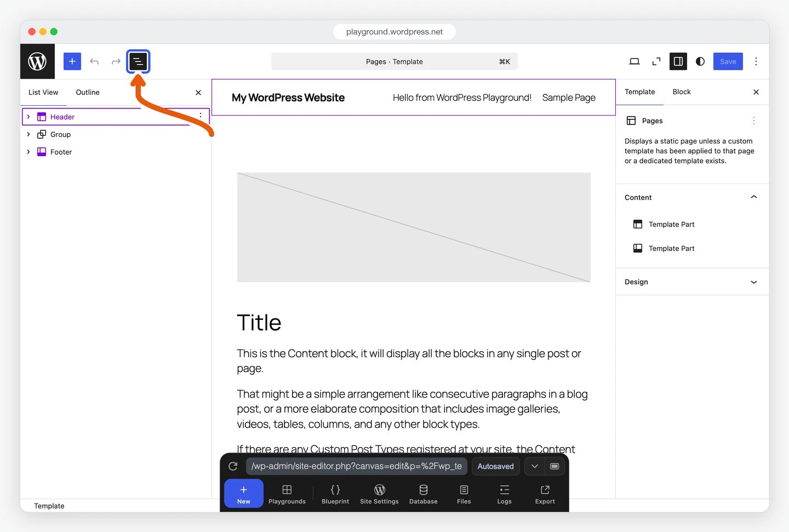
Task: Collapse the Content section
Action: click(x=692, y=197)
